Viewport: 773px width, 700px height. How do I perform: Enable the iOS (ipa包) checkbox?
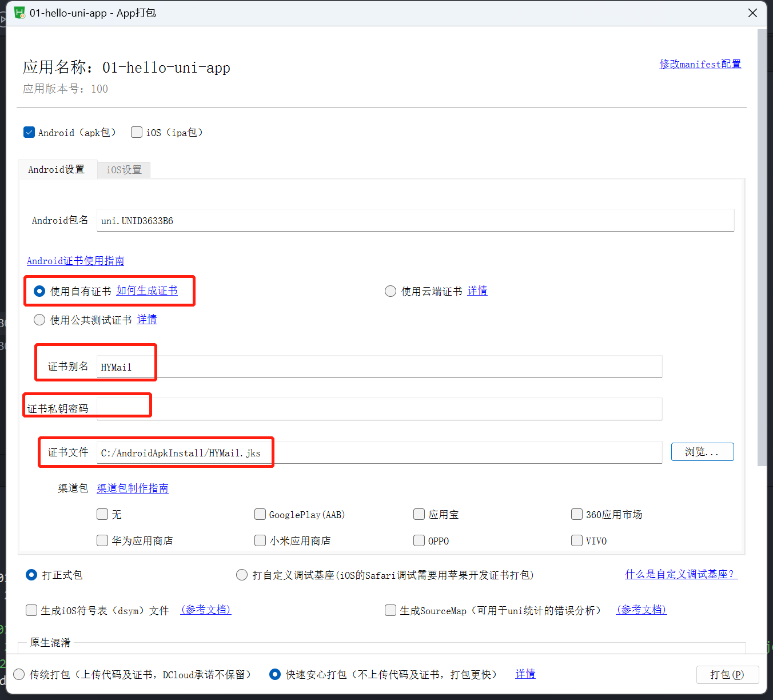pos(137,132)
